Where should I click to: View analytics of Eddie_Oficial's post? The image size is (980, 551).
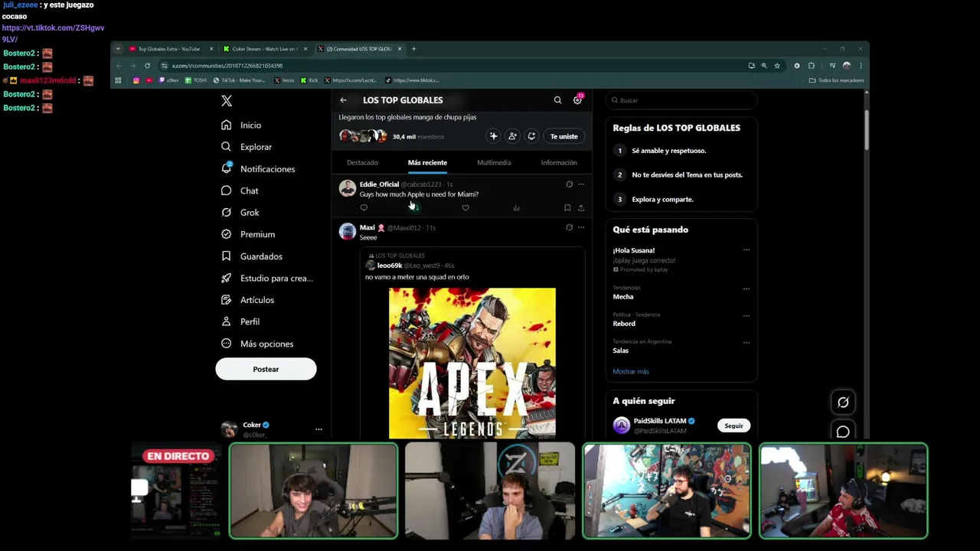[x=516, y=207]
